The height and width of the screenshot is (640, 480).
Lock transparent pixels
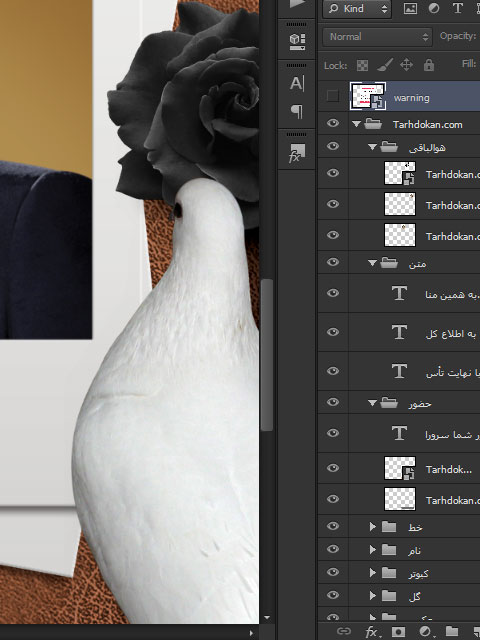point(362,65)
